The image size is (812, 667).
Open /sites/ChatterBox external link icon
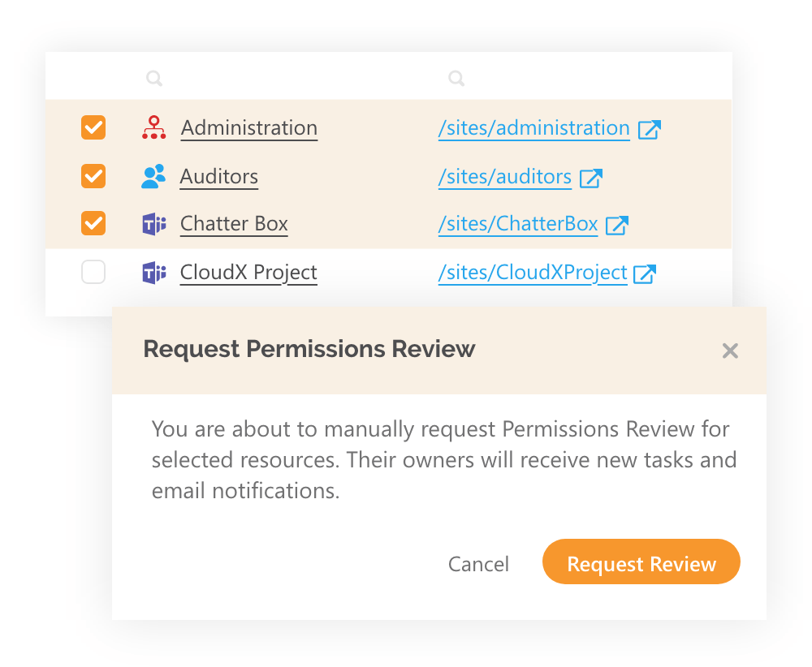coord(617,225)
